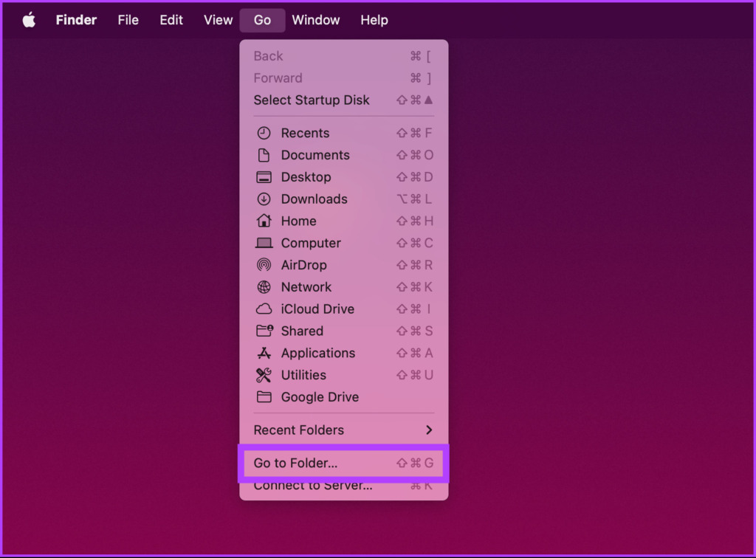The image size is (756, 558).
Task: Choose Go to Folder… menu entry
Action: tap(344, 463)
